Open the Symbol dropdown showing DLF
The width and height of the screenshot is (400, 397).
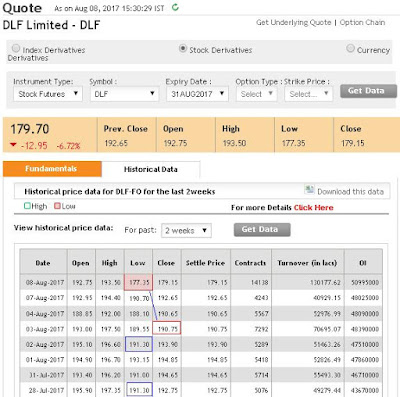click(x=124, y=94)
